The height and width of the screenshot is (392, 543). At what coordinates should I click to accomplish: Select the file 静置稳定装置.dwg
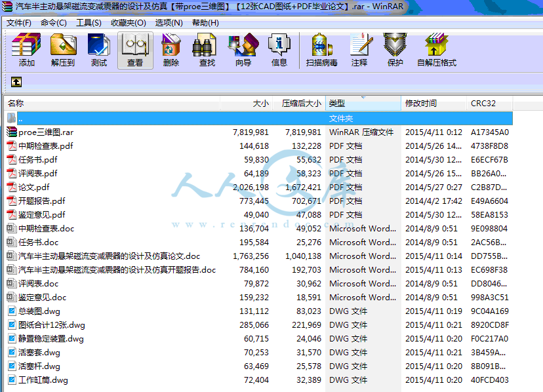(x=51, y=339)
